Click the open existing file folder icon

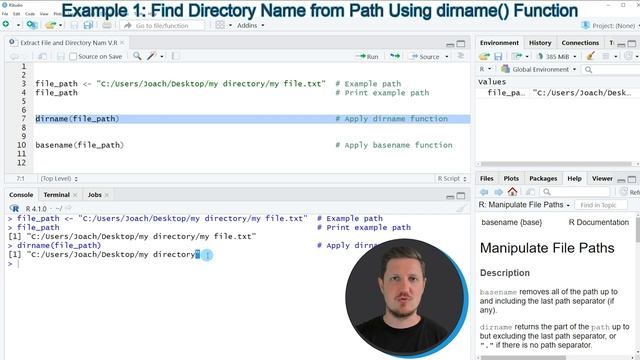tap(50, 25)
